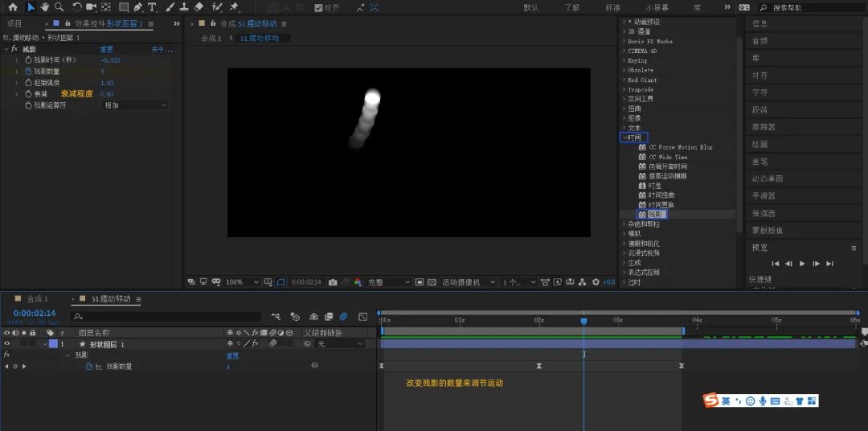Open the 1个 view layout dropdown
The height and width of the screenshot is (431, 868).
click(x=518, y=282)
